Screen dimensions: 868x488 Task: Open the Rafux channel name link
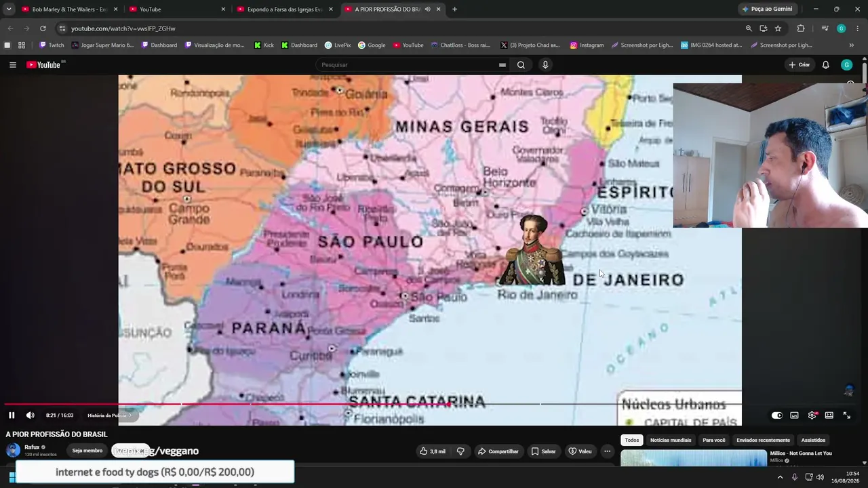point(32,447)
